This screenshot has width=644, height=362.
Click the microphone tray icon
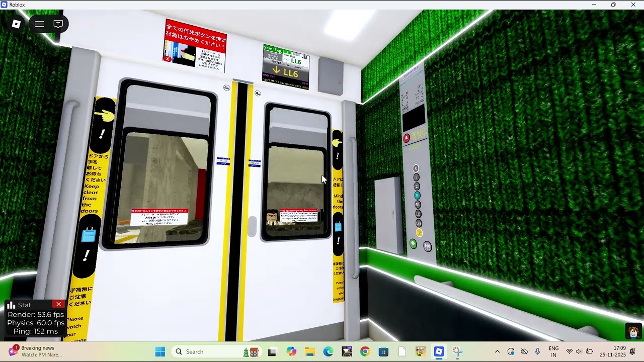(537, 351)
